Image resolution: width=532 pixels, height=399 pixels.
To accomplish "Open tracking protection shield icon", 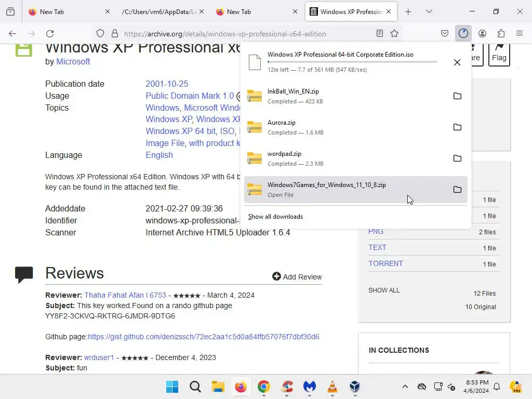I will 100,34.
